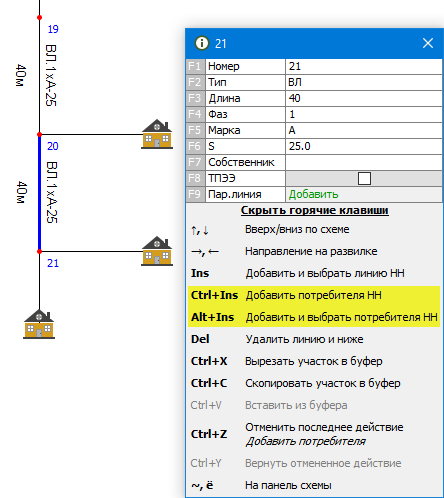This screenshot has height=498, width=444.
Task: Click the F2 key label
Action: point(195,82)
